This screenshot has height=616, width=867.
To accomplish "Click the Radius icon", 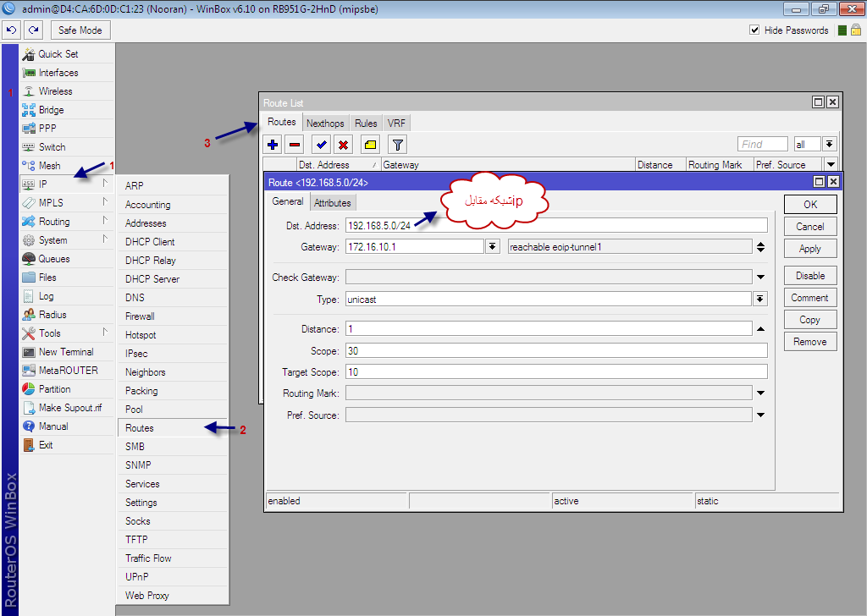I will tap(29, 315).
